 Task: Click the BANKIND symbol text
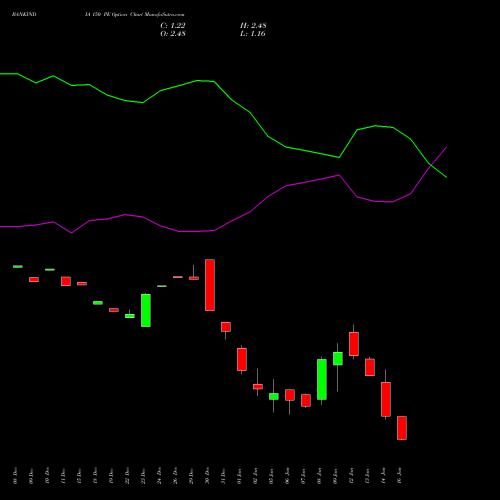24,15
